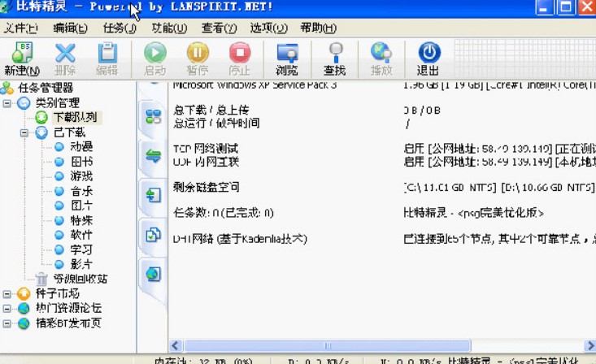Click the 已下载 blue check icon

[x=41, y=132]
